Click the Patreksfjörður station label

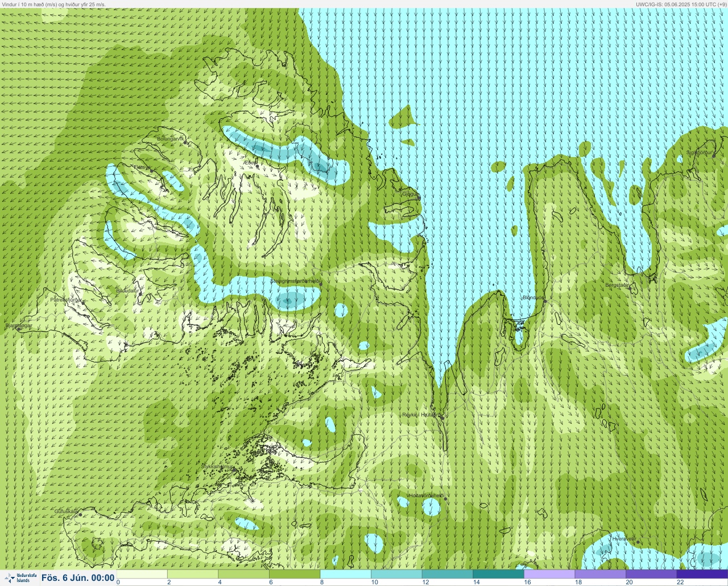click(x=66, y=299)
